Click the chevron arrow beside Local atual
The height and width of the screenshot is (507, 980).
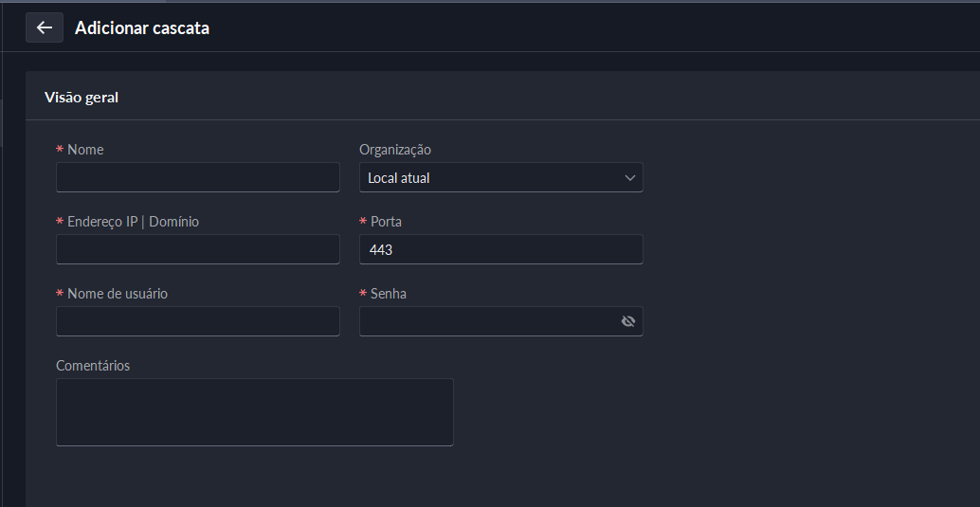tap(630, 177)
